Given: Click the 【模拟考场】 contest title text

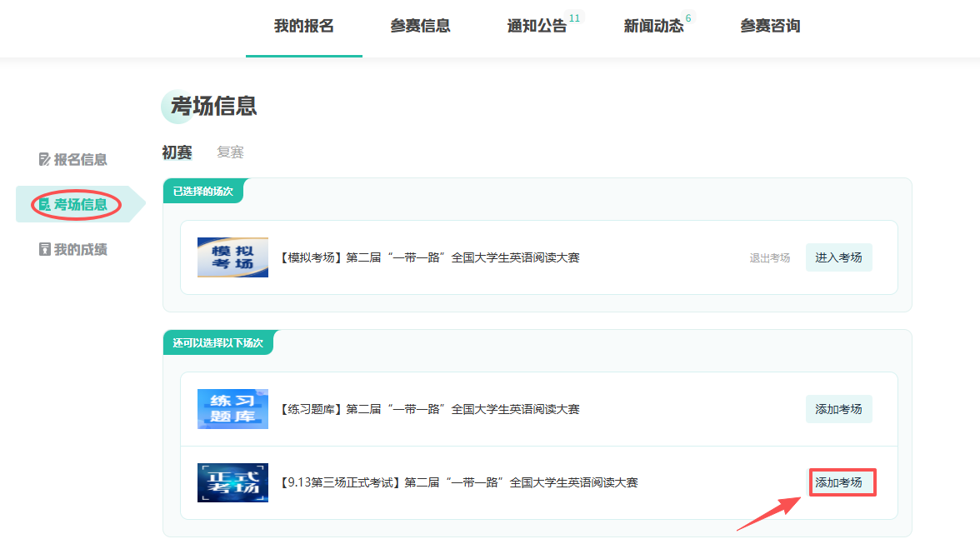Looking at the screenshot, I should coord(429,258).
